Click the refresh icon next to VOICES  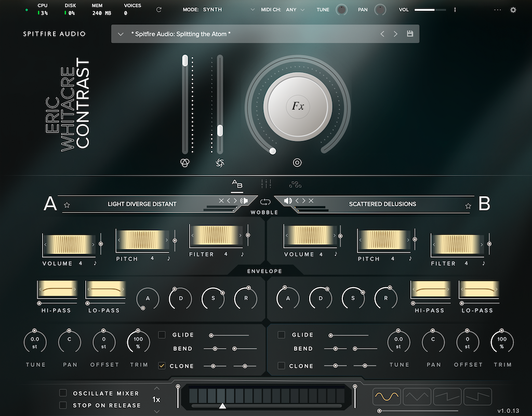[x=158, y=9]
